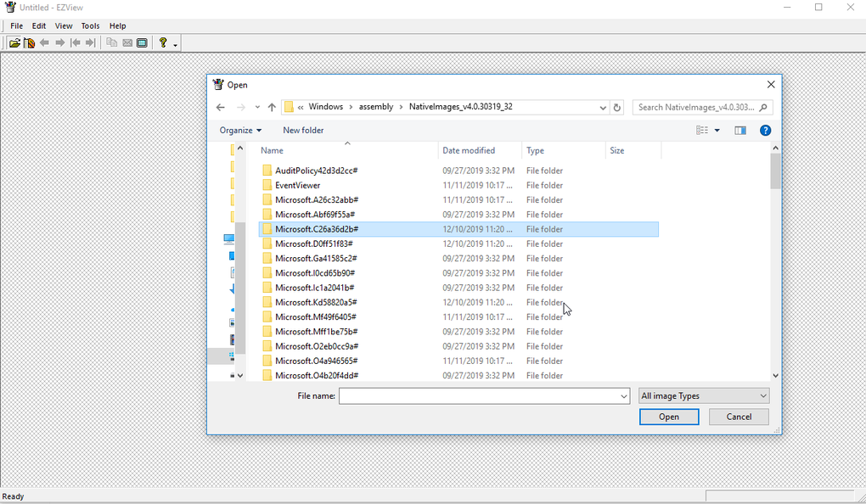Expand the chevron after assembly breadcrumb
This screenshot has height=504, width=866.
pos(401,107)
